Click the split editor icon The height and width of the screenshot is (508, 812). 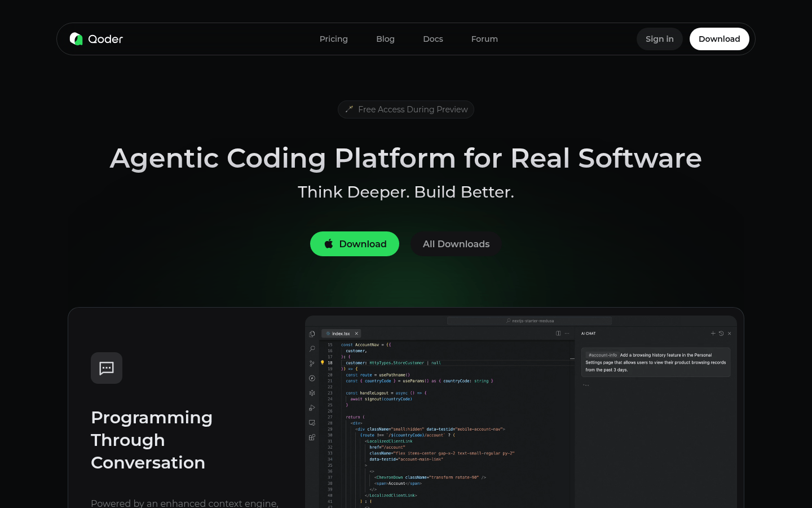click(558, 334)
